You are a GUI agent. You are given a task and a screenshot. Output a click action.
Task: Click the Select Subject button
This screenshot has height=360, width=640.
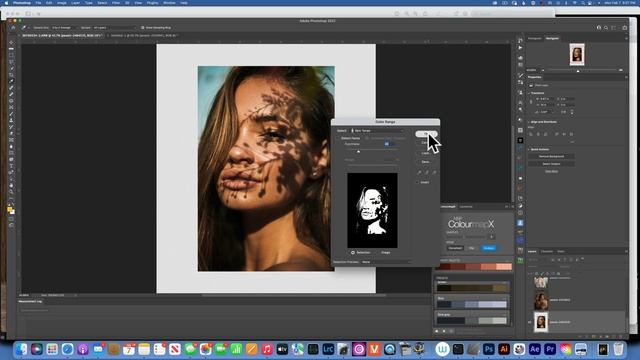551,164
